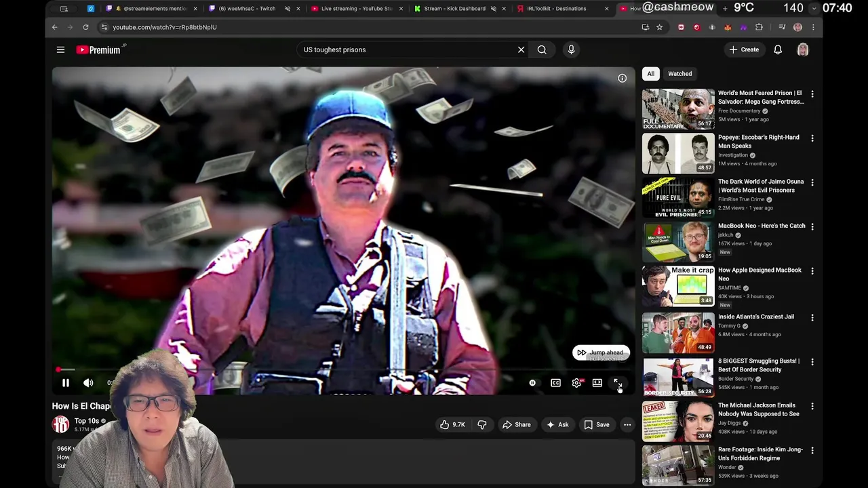The height and width of the screenshot is (488, 868).
Task: Close the IRLToolkit - Destinations tab
Action: click(x=606, y=9)
